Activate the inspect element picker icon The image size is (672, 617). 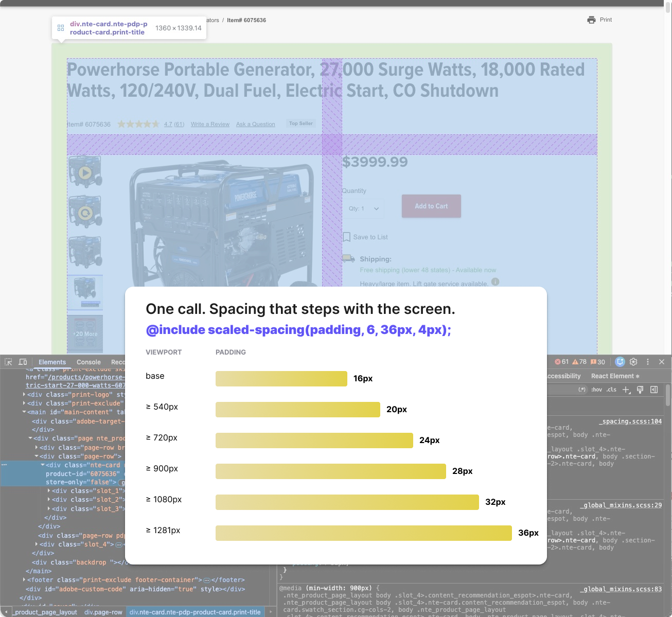(8, 362)
